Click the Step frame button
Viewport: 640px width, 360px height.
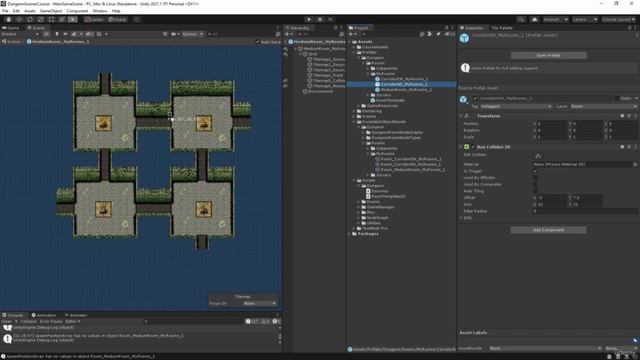coord(331,19)
